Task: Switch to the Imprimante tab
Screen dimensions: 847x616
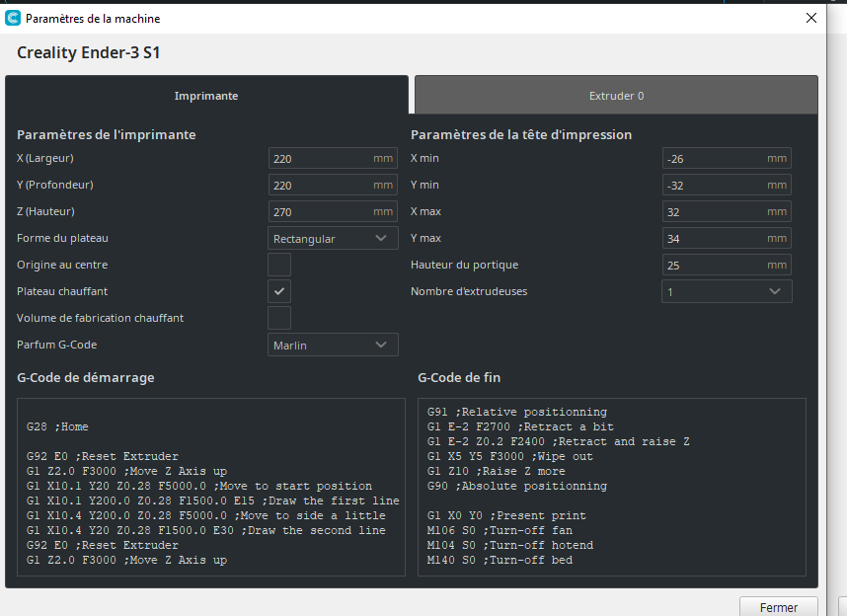Action: pos(206,96)
